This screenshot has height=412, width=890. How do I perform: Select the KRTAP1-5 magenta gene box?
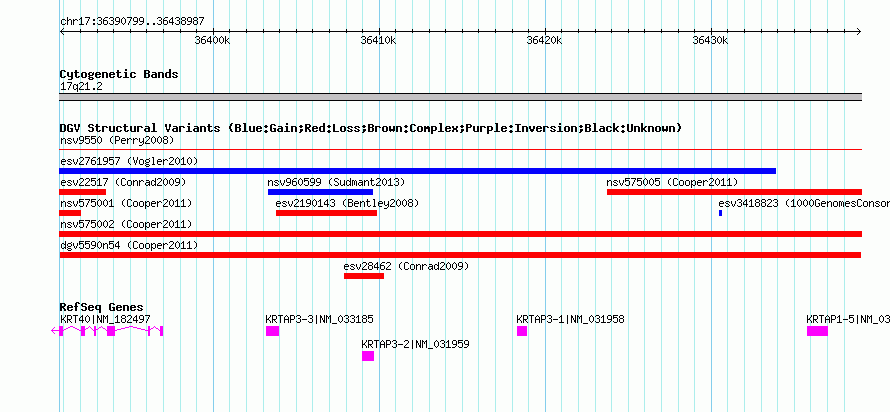[817, 331]
